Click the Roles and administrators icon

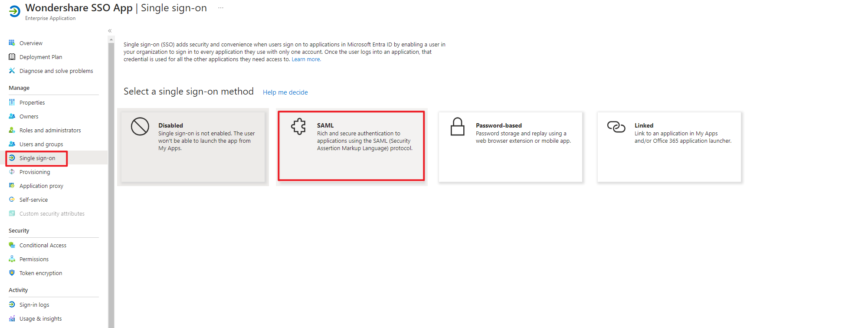tap(12, 130)
